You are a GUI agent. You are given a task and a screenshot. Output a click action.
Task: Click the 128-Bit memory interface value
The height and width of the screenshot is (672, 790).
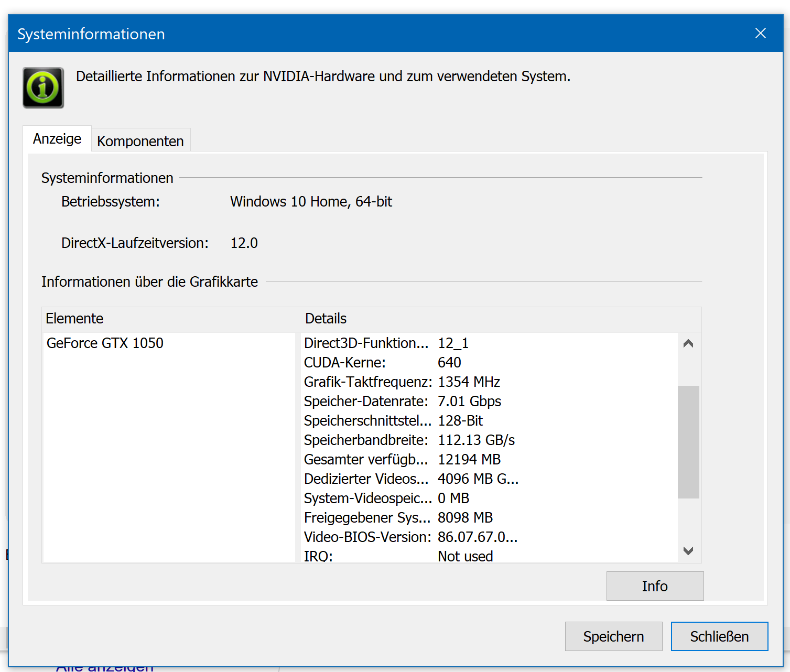point(460,420)
